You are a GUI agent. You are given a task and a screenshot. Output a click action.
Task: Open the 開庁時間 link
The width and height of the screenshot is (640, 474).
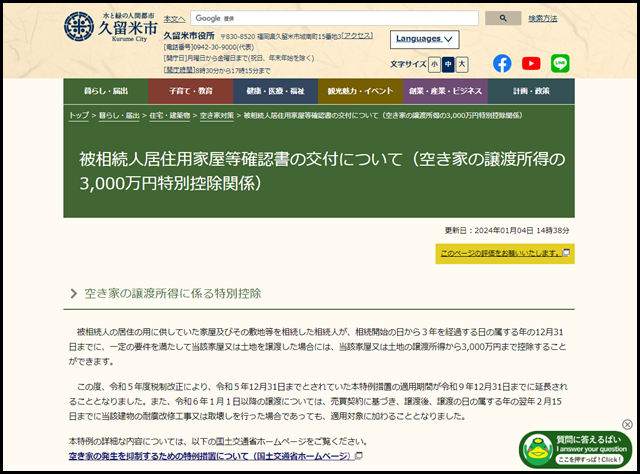[x=179, y=70]
